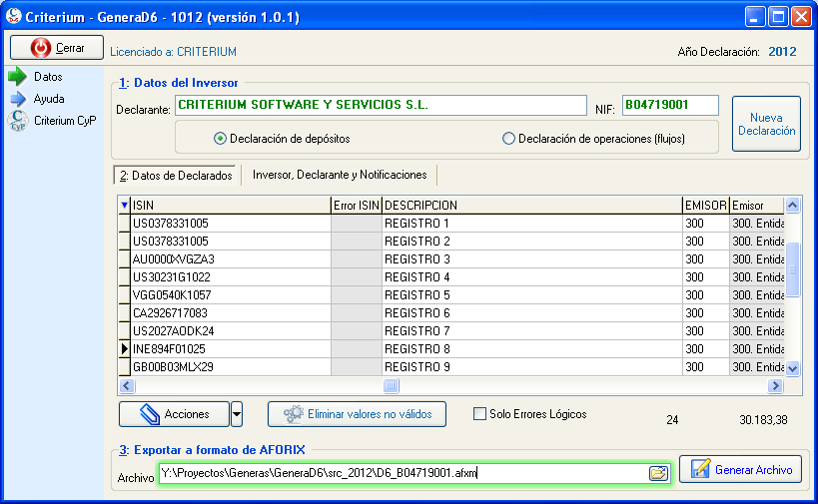Click the Datos sidebar label
818x504 pixels.
pyautogui.click(x=48, y=77)
